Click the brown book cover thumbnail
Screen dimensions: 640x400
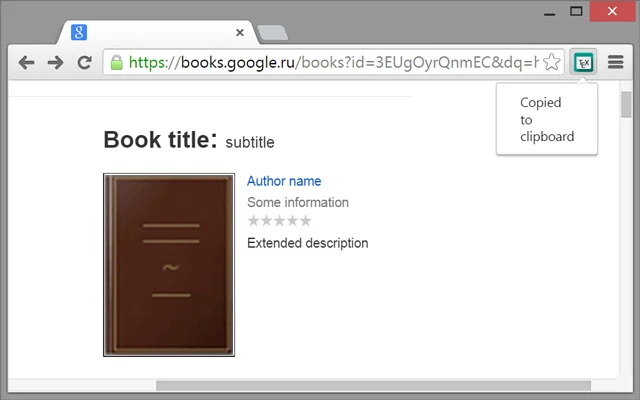point(169,265)
